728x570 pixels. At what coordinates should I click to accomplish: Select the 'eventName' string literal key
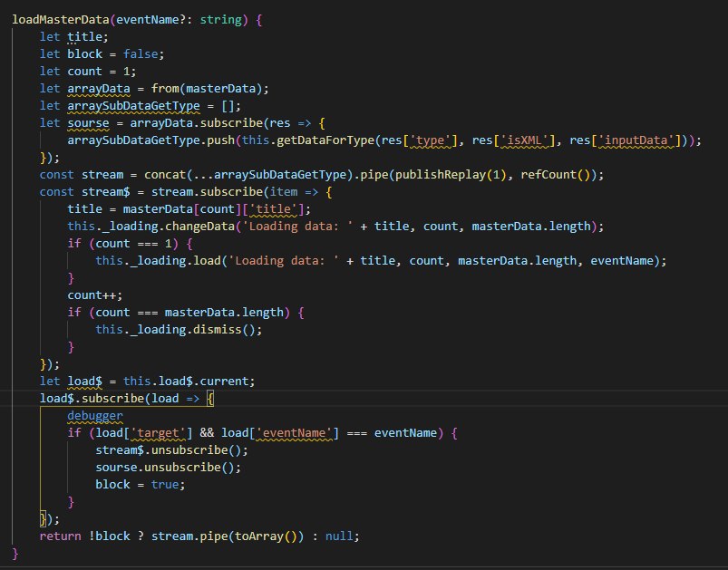click(295, 432)
